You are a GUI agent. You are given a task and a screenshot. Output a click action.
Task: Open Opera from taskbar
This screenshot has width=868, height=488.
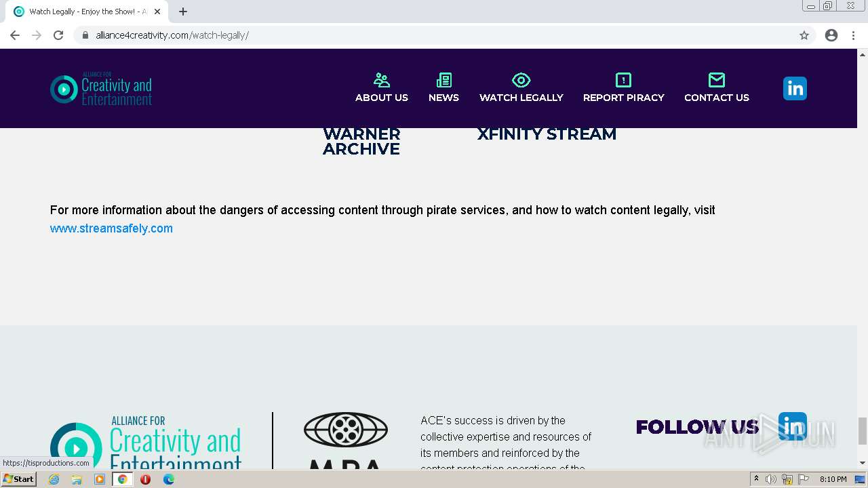146,479
